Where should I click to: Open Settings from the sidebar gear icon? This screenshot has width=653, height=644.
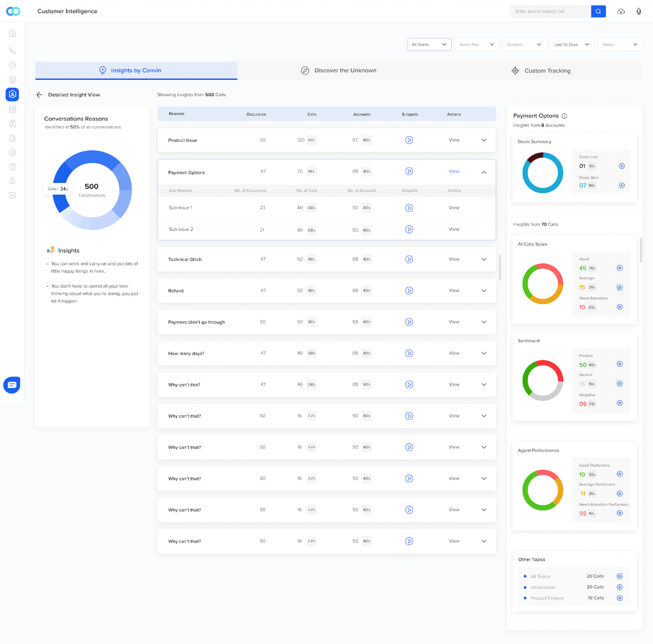tap(13, 152)
